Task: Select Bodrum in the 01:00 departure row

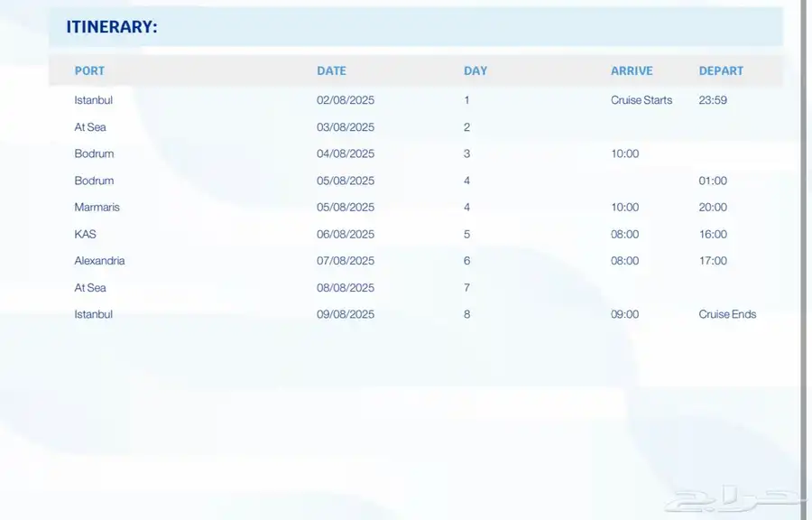Action: 94,181
